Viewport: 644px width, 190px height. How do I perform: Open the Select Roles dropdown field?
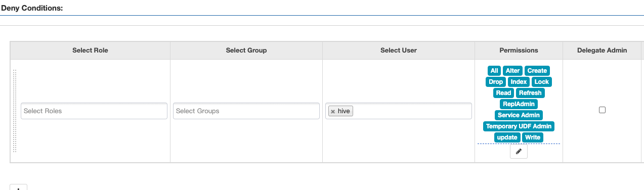(x=94, y=111)
